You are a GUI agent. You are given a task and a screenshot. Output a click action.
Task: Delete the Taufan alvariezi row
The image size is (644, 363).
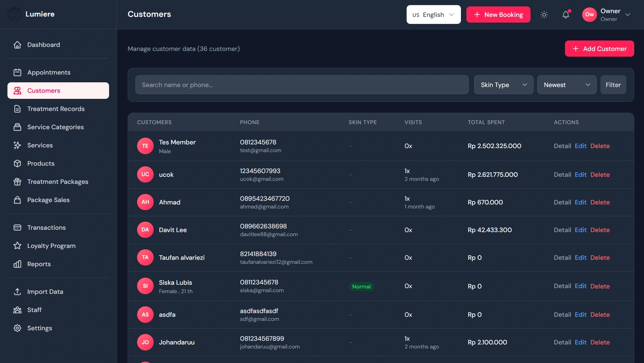coord(600,258)
